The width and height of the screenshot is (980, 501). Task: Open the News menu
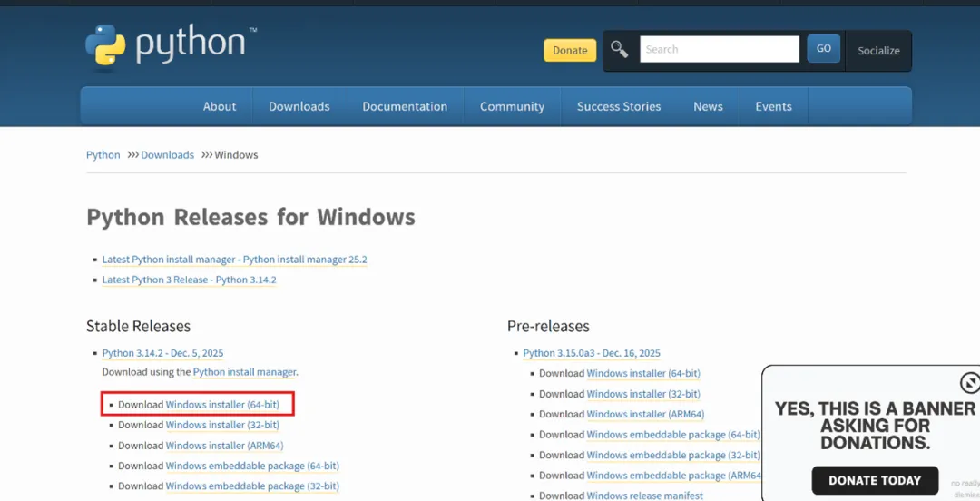pos(708,106)
